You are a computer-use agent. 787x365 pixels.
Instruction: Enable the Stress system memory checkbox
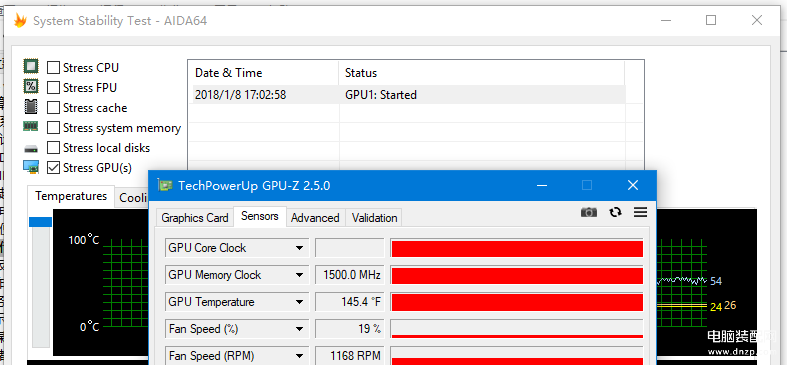coord(53,128)
